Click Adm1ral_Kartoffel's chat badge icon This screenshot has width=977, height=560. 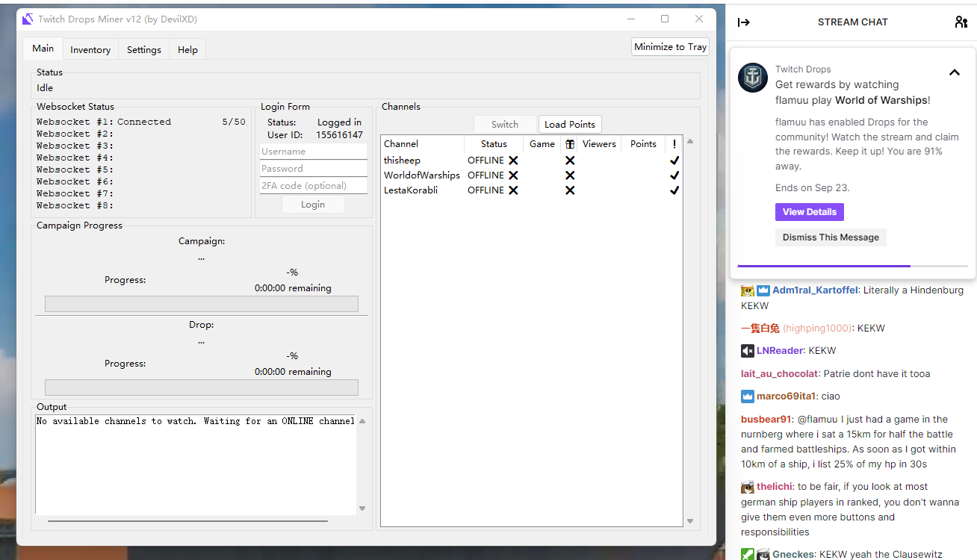(x=747, y=290)
